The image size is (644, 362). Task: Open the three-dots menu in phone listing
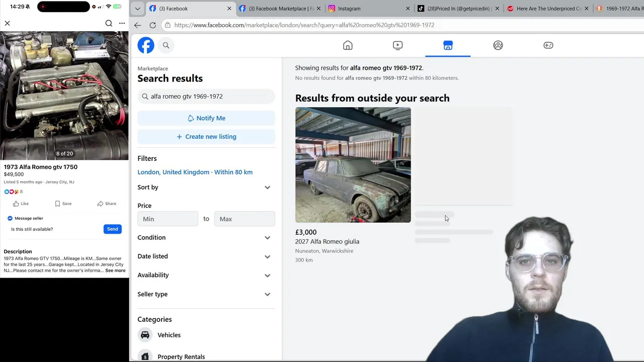coord(122,23)
